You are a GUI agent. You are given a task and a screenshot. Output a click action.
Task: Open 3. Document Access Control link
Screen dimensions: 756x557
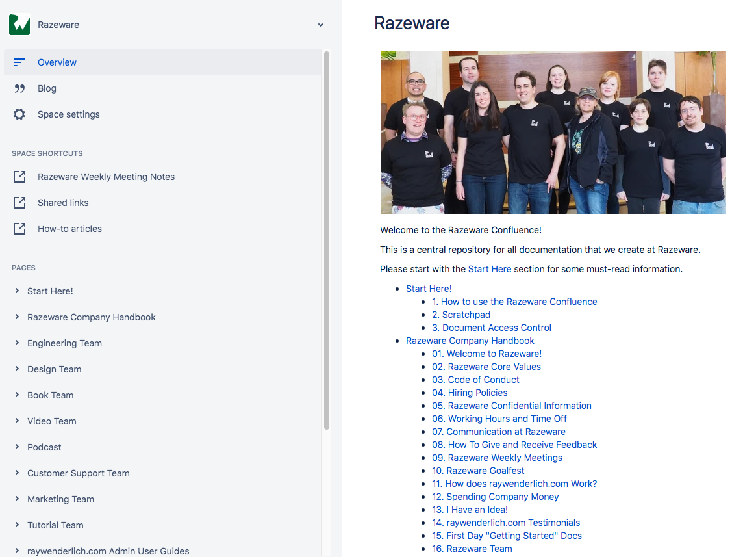point(491,328)
